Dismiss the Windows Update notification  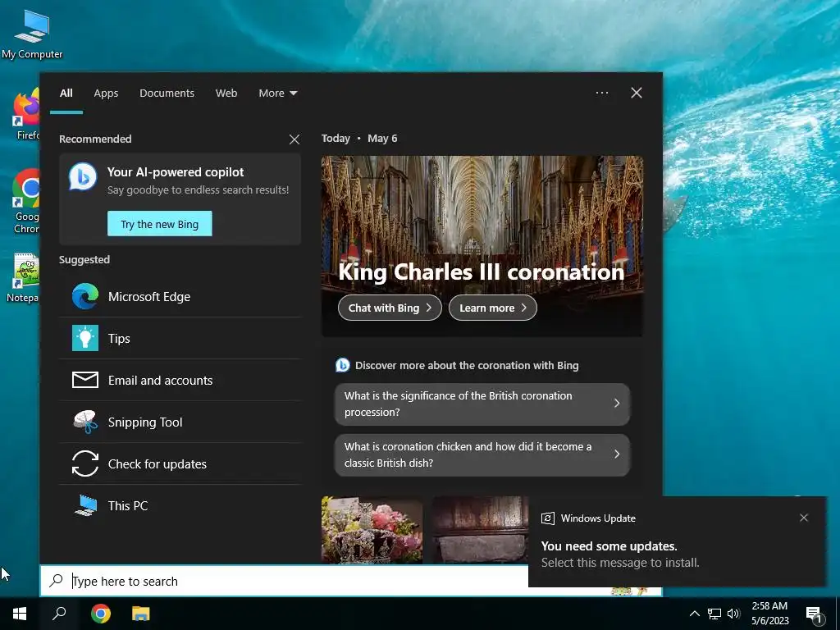click(804, 518)
